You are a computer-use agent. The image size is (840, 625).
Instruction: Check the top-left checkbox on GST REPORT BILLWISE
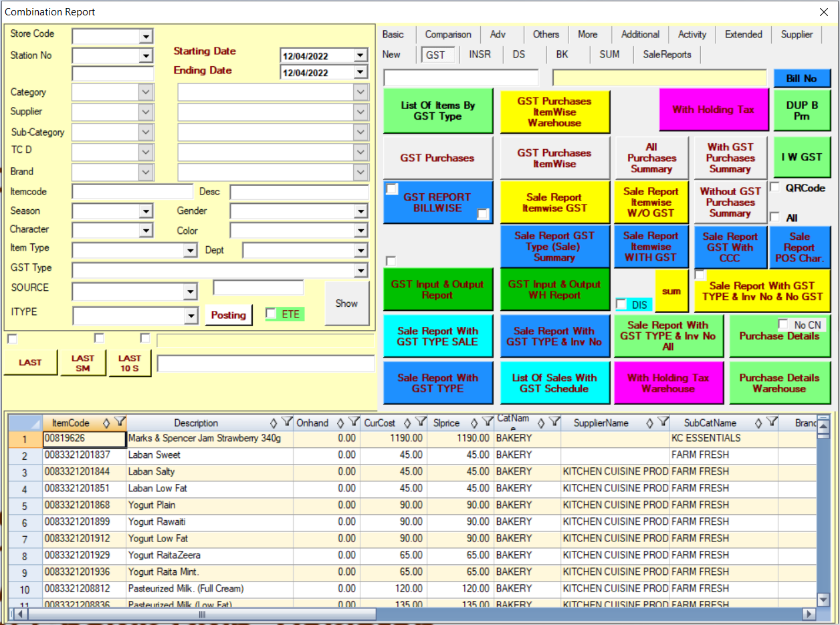pyautogui.click(x=393, y=189)
